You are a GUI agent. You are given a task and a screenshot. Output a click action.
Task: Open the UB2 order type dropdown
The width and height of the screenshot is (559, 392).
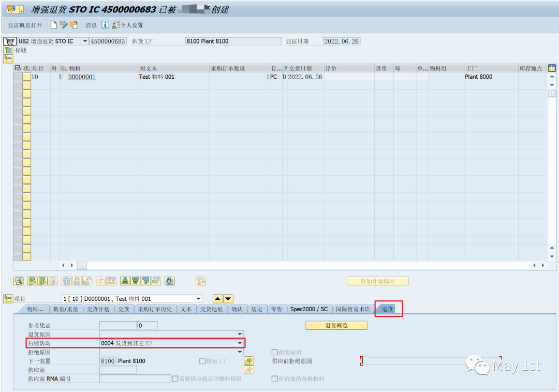85,41
